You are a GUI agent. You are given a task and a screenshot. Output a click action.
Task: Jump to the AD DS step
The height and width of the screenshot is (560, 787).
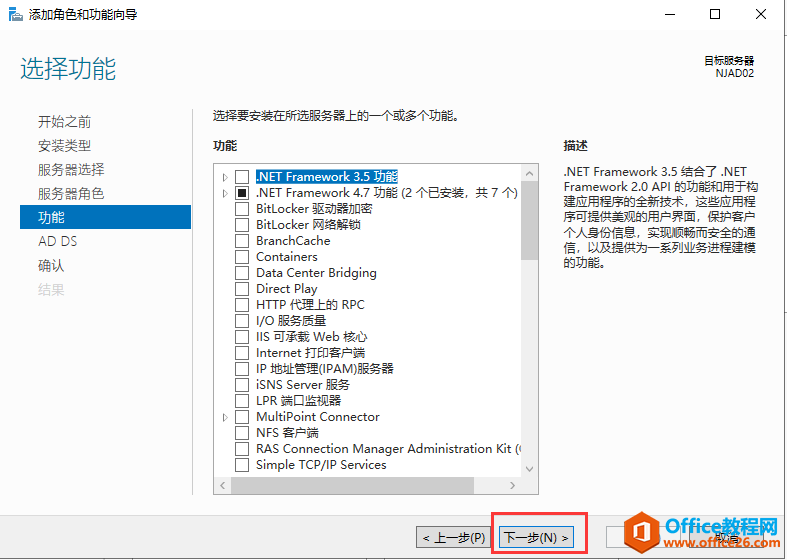58,241
